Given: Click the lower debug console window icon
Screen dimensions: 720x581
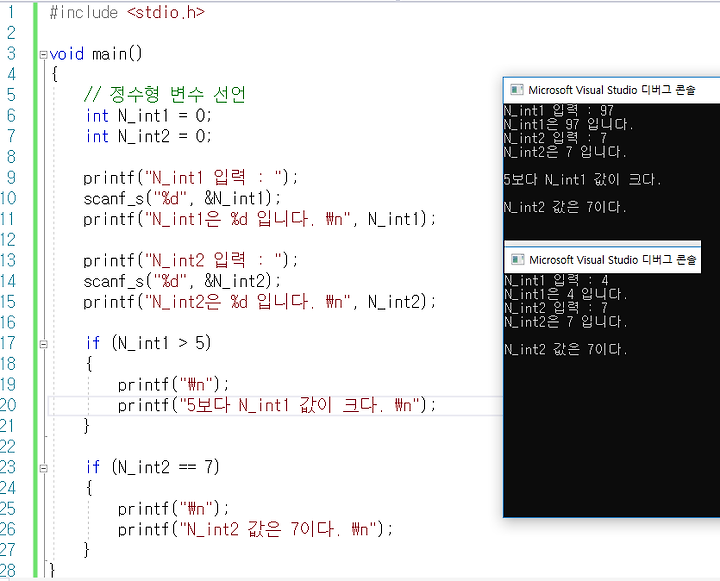Looking at the screenshot, I should (518, 260).
